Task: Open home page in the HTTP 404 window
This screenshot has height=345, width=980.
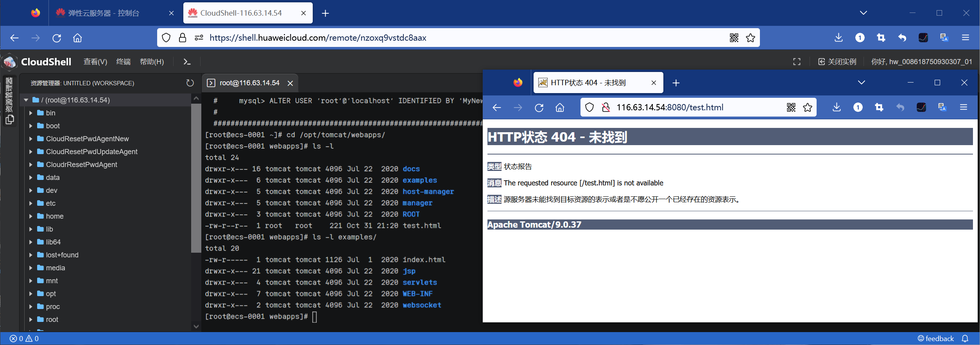Action: (x=560, y=108)
